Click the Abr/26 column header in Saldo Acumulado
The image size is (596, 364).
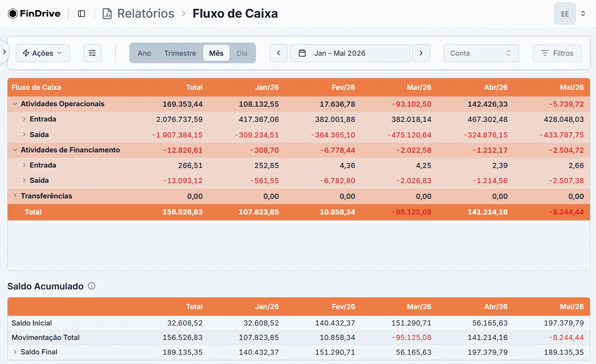pos(496,307)
